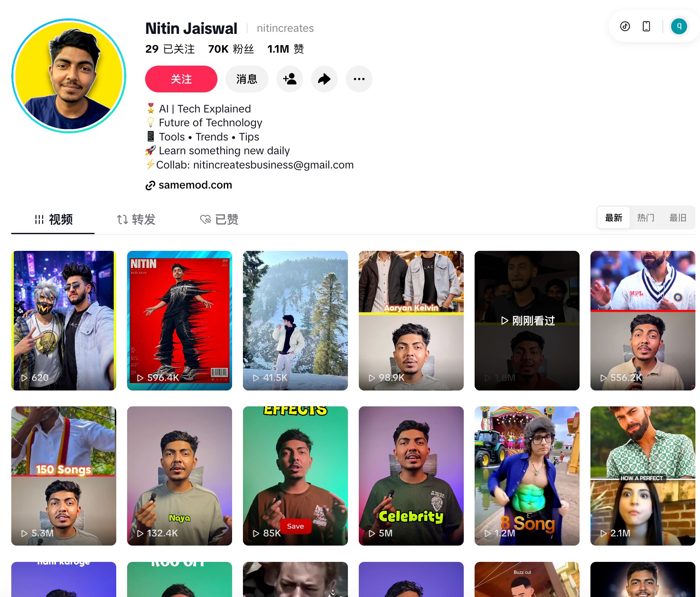Open the video with 556.2K views

click(643, 321)
